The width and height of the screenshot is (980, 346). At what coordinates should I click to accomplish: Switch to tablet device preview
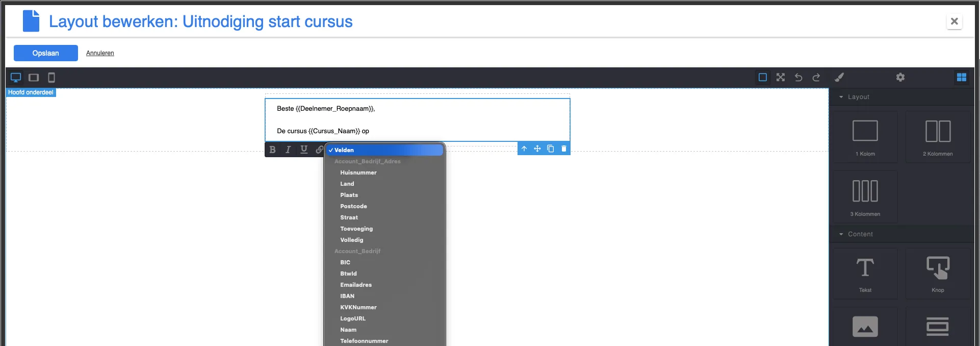[x=34, y=78]
